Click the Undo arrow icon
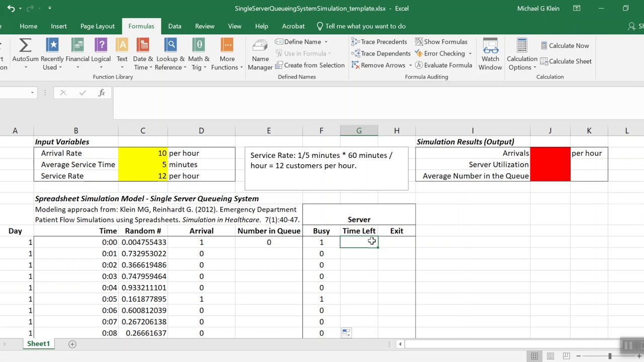 click(11, 9)
